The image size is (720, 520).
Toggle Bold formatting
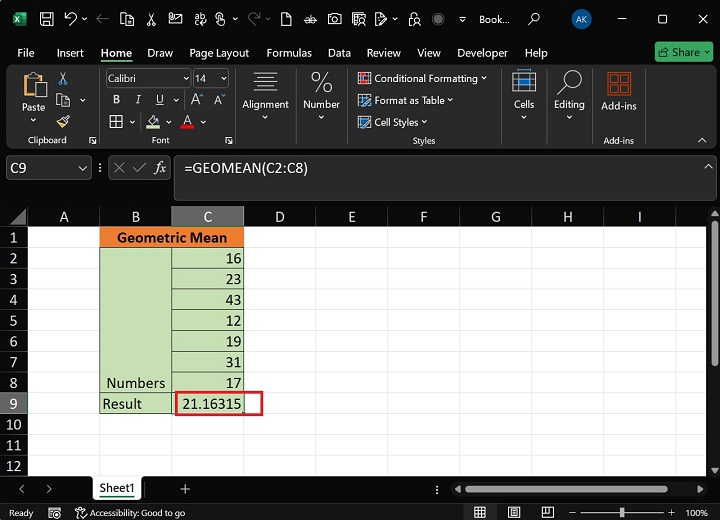(x=116, y=100)
